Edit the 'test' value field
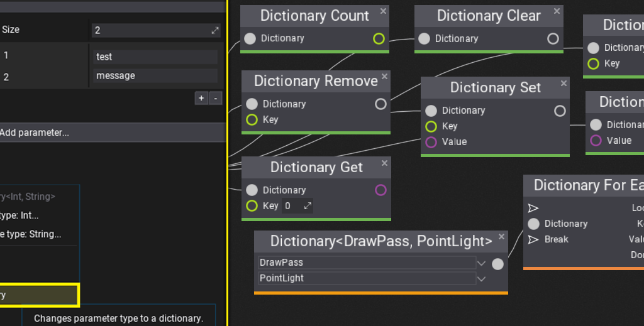Screen dimensions: 644x326 [x=156, y=57]
